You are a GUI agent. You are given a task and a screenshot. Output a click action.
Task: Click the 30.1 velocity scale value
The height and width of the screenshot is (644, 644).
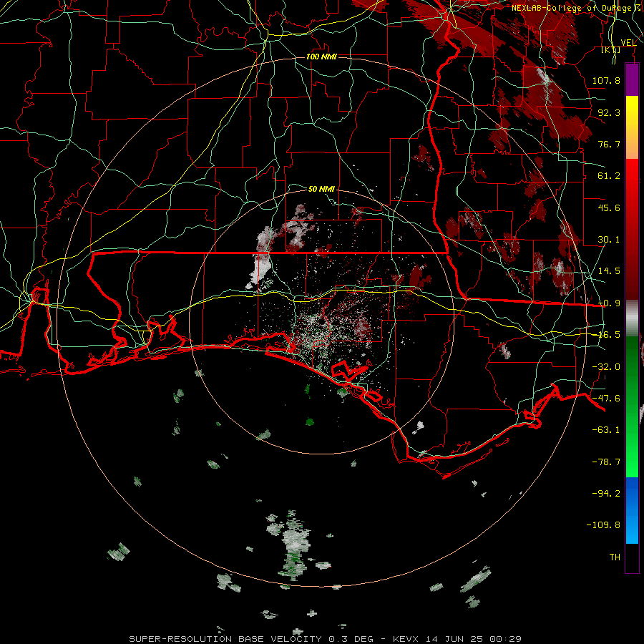[x=609, y=240]
